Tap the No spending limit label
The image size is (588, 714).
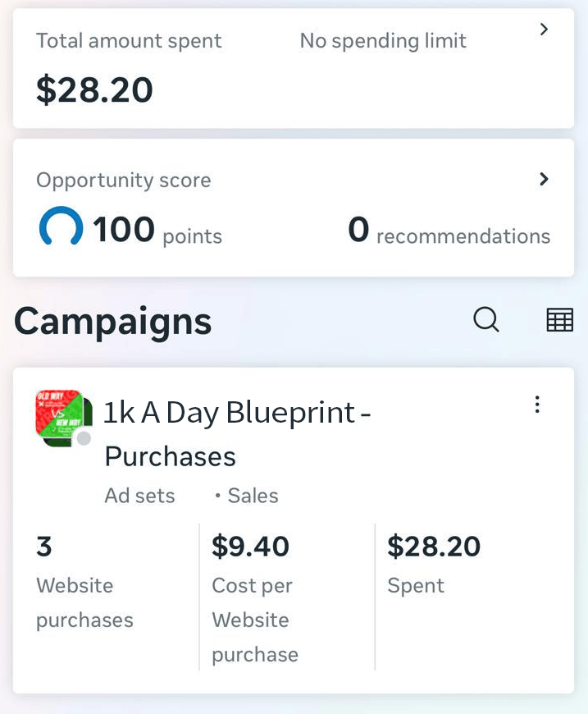pyautogui.click(x=383, y=41)
